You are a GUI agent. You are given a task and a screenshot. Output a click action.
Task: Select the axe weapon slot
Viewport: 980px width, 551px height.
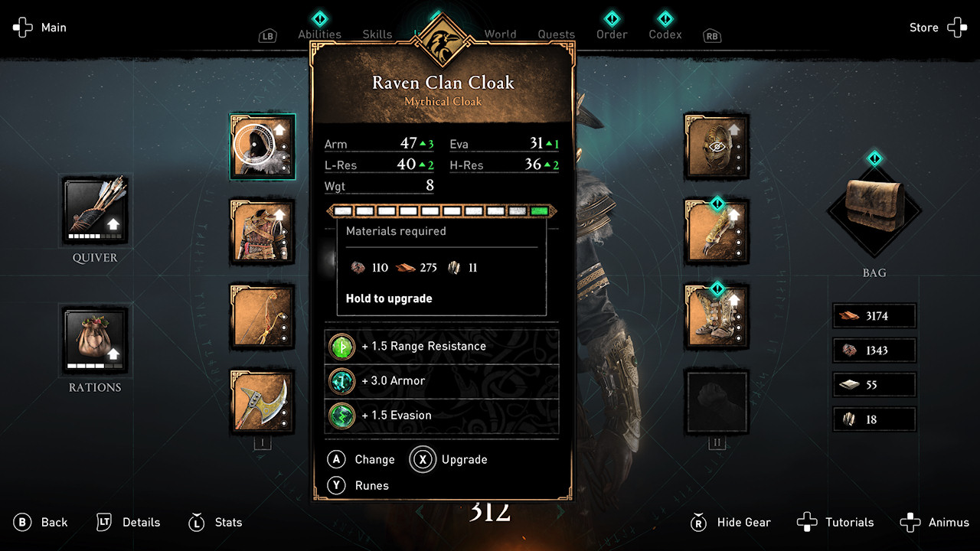[x=263, y=401]
